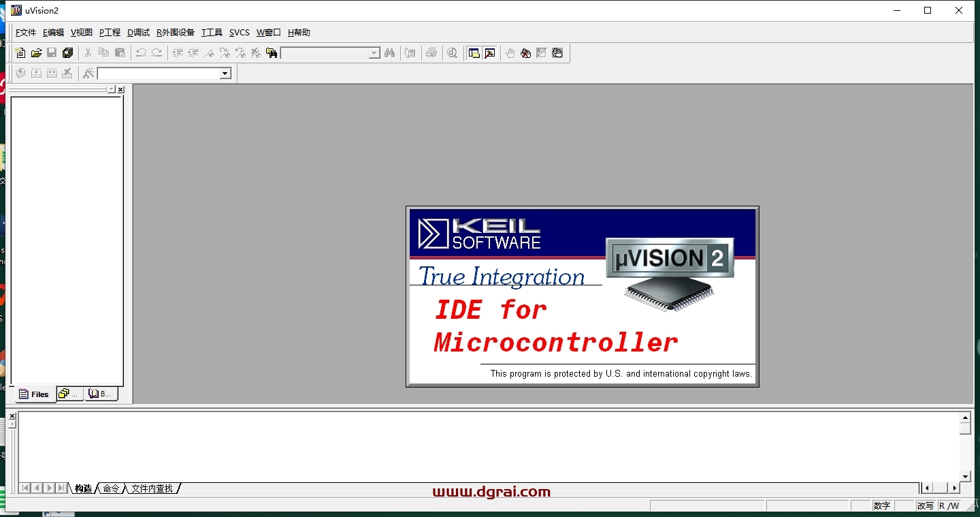The height and width of the screenshot is (517, 980).
Task: Click the binoculars Find icon
Action: [389, 53]
